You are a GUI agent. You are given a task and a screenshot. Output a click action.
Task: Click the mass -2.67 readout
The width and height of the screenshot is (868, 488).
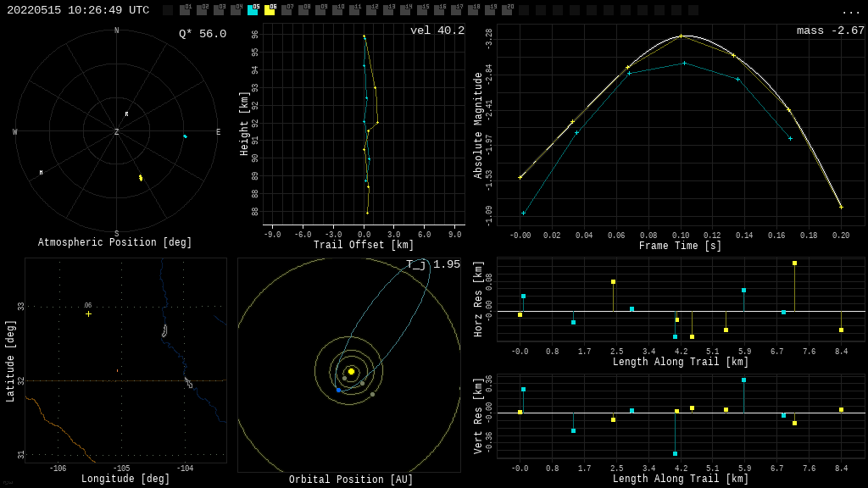[x=830, y=30]
